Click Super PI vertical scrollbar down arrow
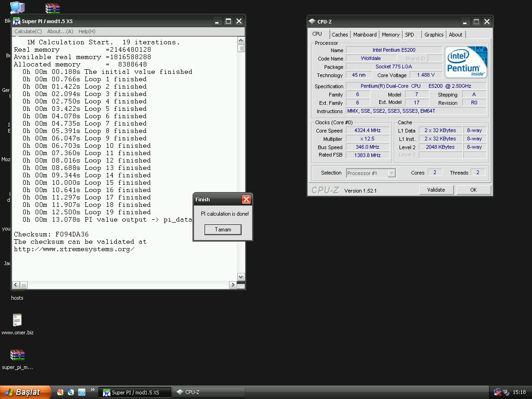 [241, 277]
